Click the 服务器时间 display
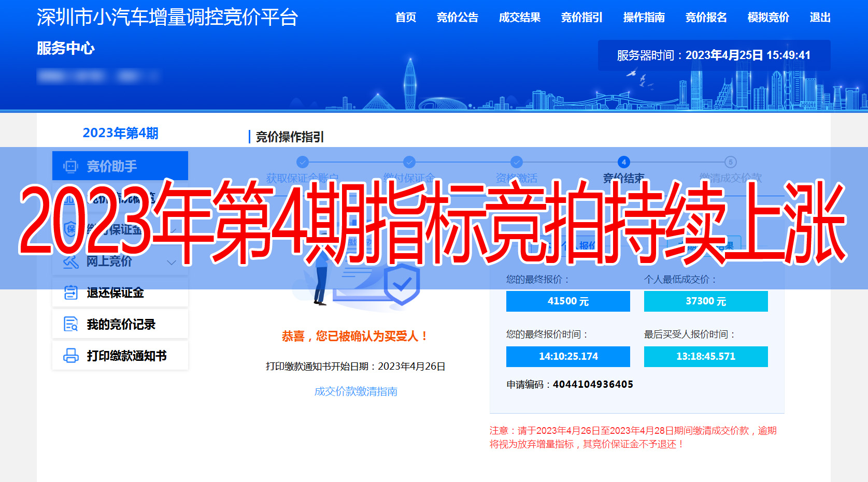Viewport: 868px width, 482px height. point(714,55)
